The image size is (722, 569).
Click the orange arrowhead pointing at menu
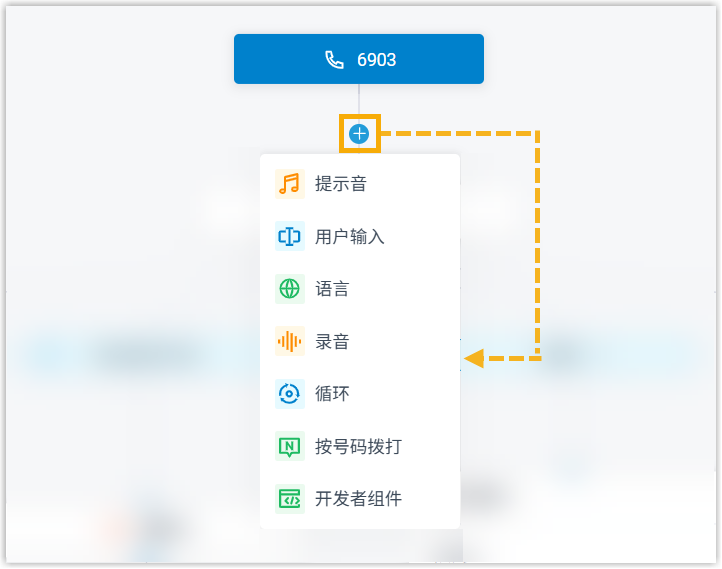[x=474, y=357]
